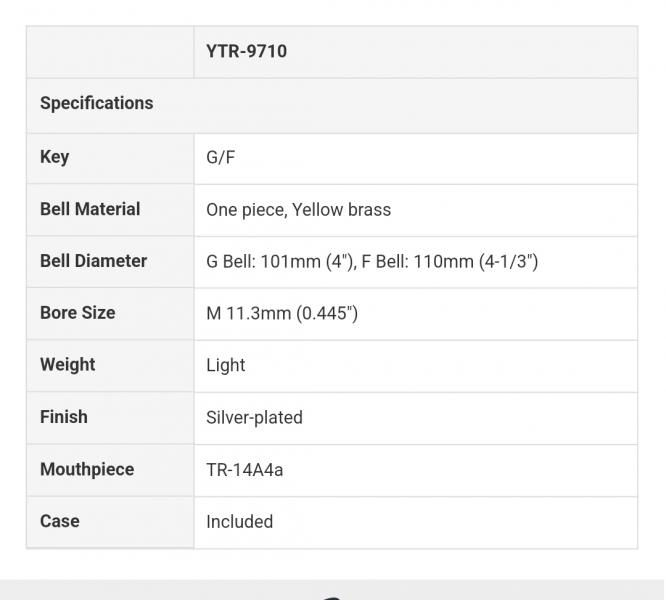Select the Case row label
Screen dimensions: 666x600
pyautogui.click(x=60, y=521)
